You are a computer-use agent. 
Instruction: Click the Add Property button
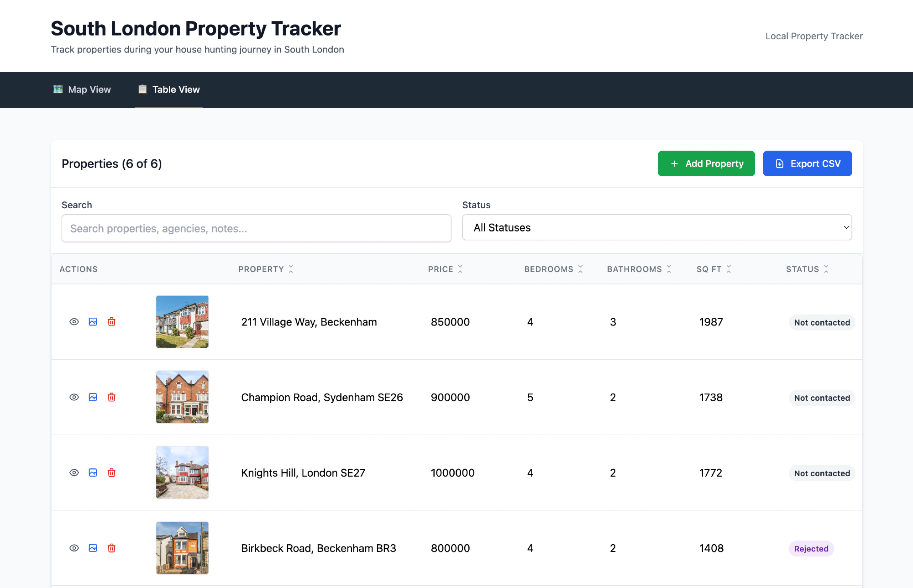[706, 163]
